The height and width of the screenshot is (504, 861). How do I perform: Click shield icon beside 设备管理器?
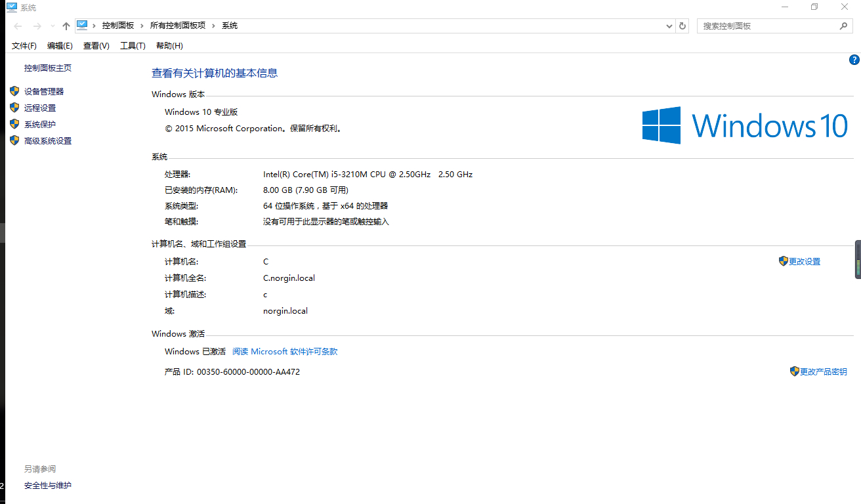(x=14, y=91)
